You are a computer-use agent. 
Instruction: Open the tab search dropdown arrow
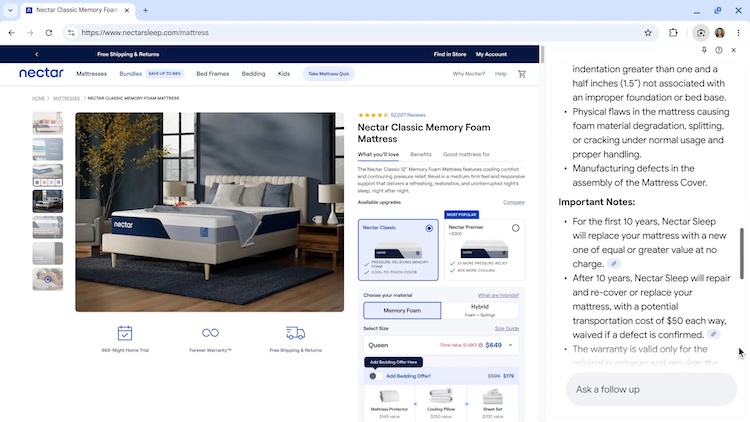tap(10, 10)
